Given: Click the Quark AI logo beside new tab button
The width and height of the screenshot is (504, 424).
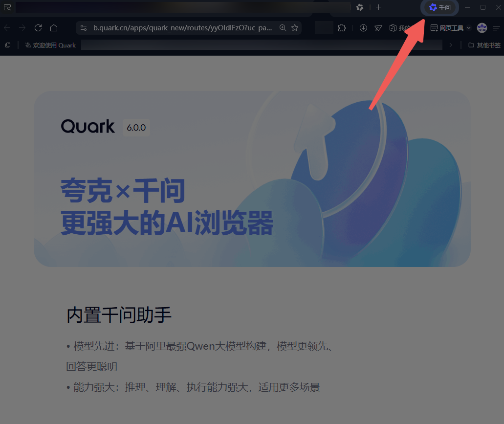Looking at the screenshot, I should 360,7.
